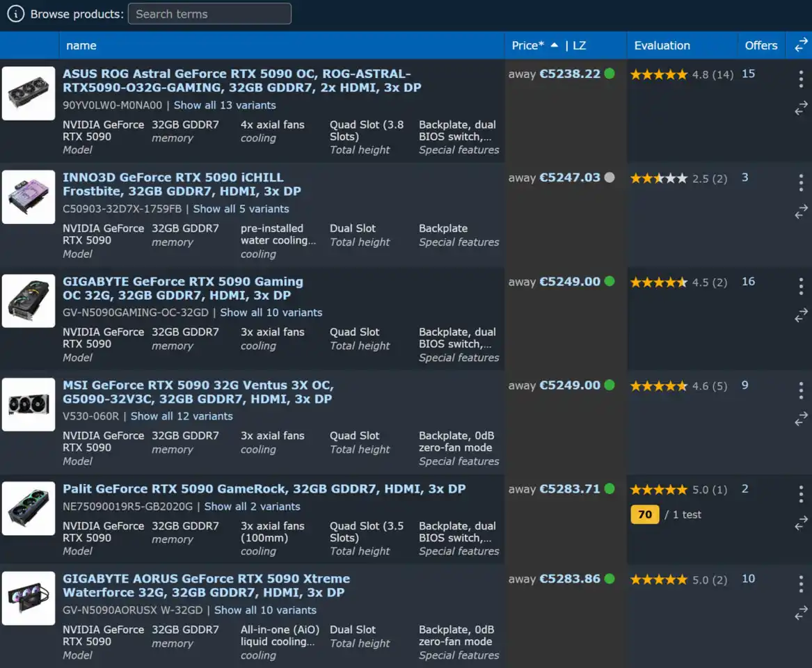Open the 70 test score badge
812x668 pixels.
tap(645, 515)
